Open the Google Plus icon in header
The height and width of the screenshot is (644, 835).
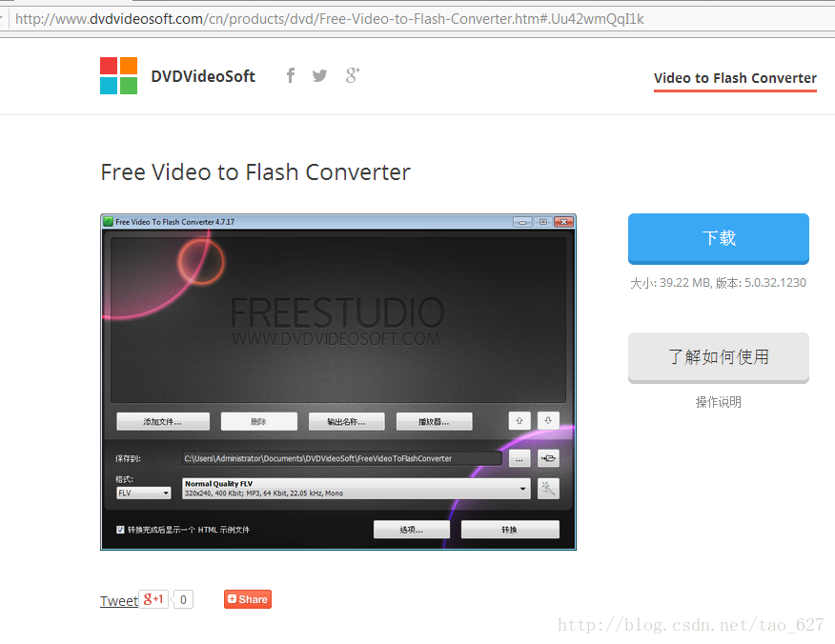(353, 75)
